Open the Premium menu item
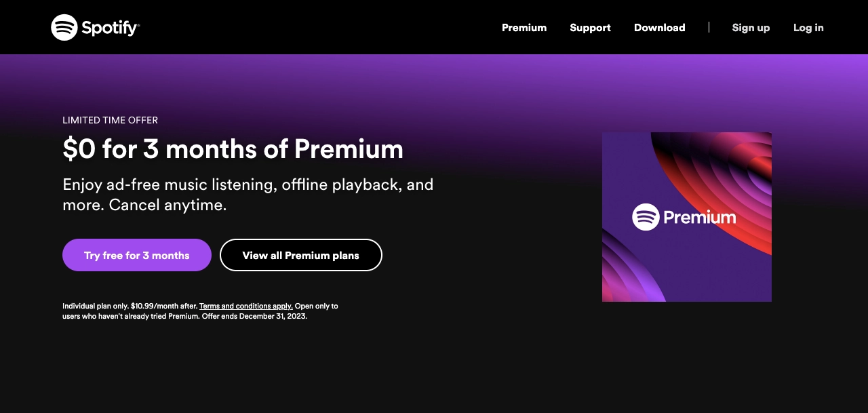This screenshot has height=413, width=868. [524, 28]
